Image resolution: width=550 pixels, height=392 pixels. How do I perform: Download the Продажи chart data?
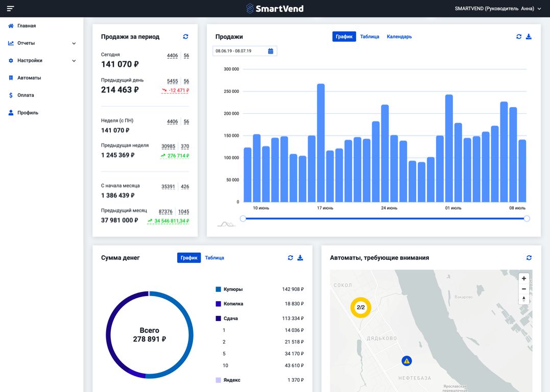click(529, 37)
